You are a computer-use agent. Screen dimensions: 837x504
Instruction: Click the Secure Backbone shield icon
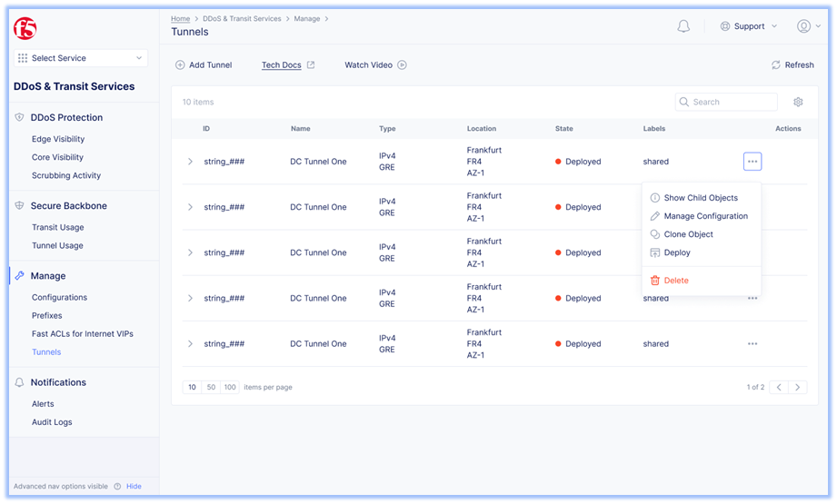[19, 206]
